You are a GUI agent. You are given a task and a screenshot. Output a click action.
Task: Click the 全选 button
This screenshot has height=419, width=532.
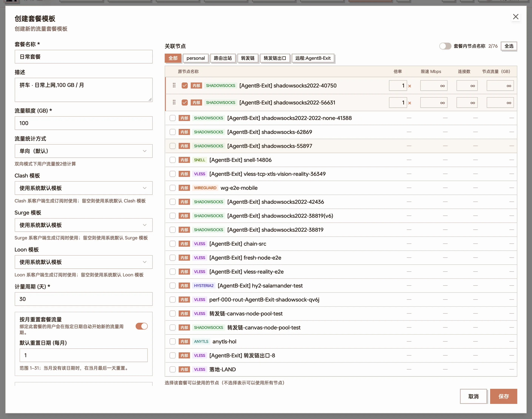509,46
